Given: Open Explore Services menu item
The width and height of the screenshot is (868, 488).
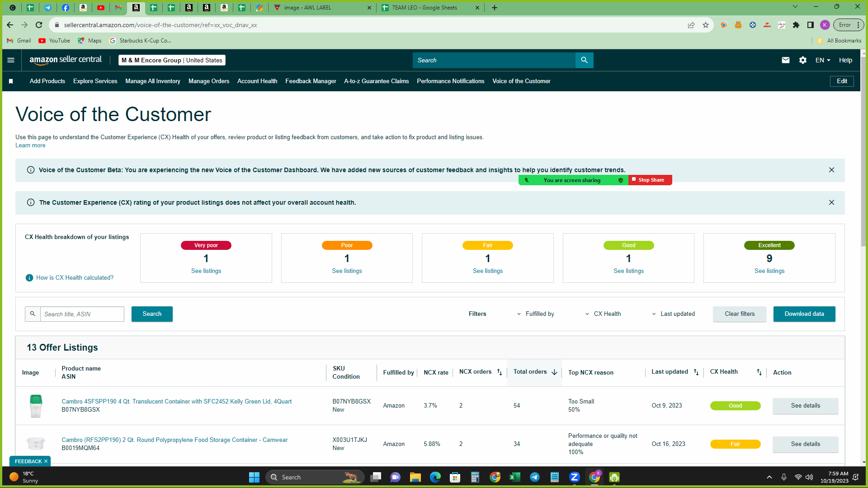Looking at the screenshot, I should coord(95,81).
